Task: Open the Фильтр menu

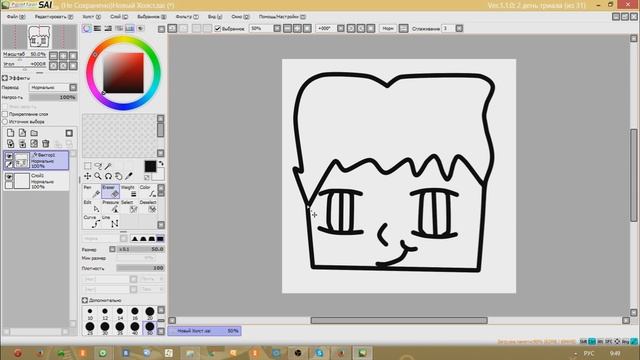Action: click(187, 17)
